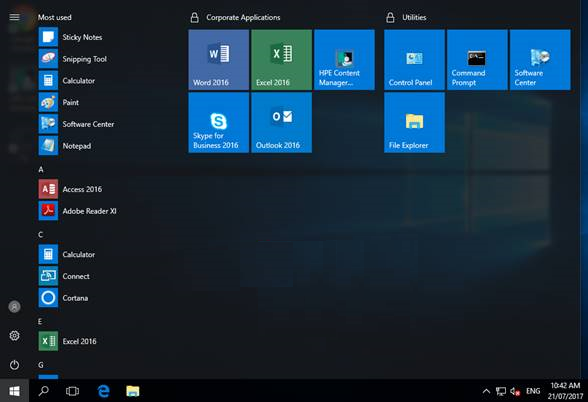This screenshot has height=402, width=588.
Task: Click the Most used heading
Action: [54, 17]
